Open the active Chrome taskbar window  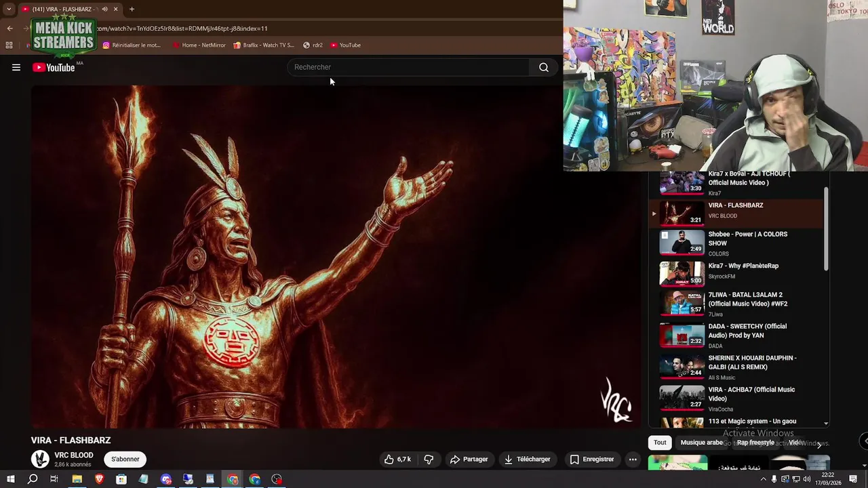tap(233, 479)
